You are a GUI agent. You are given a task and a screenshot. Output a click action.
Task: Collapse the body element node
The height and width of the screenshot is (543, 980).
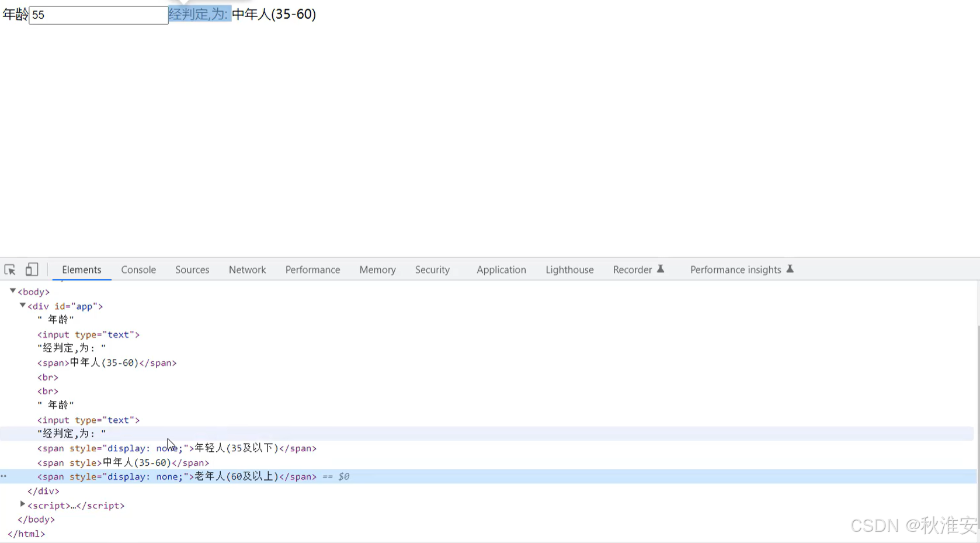point(12,290)
